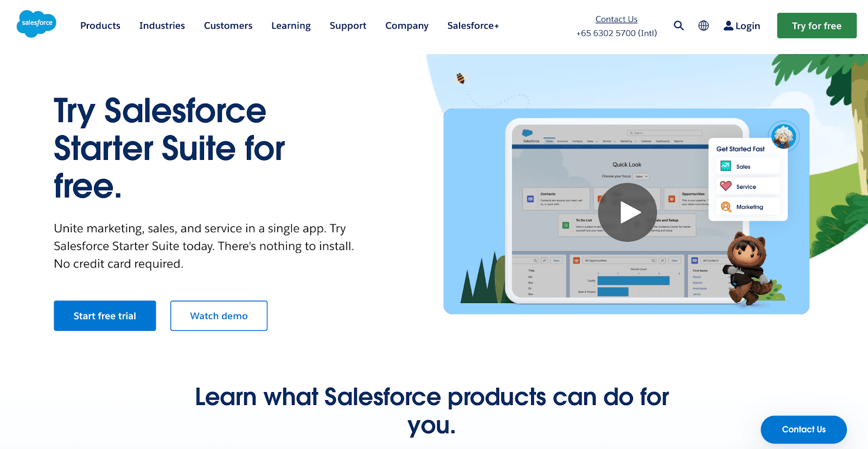Select Sales in Get Started Fast card
The width and height of the screenshot is (868, 449).
(x=748, y=166)
